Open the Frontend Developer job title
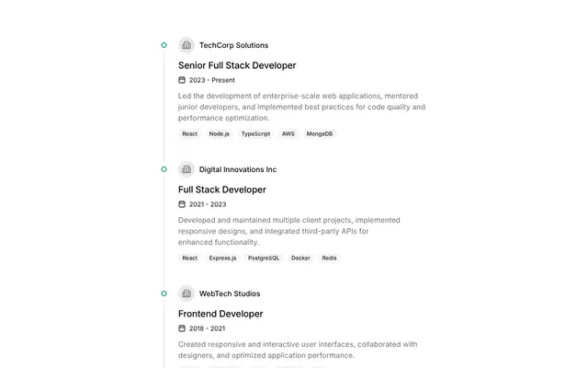The width and height of the screenshot is (588, 368). pyautogui.click(x=220, y=314)
